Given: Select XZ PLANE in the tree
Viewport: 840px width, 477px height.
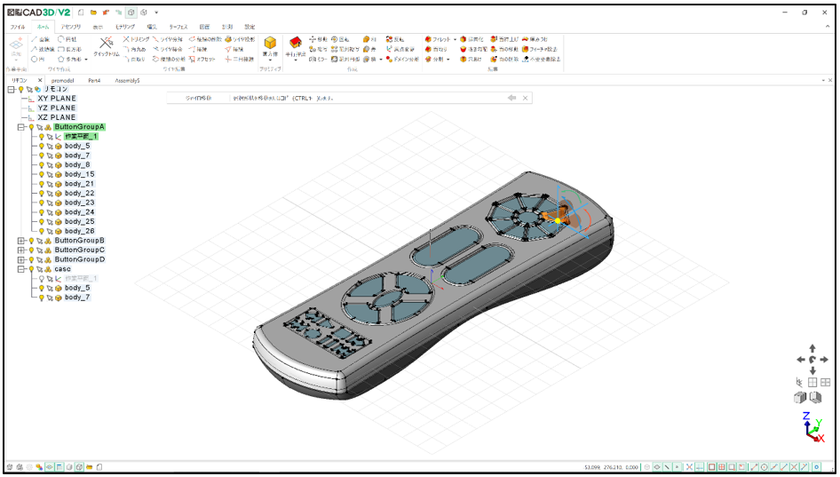Looking at the screenshot, I should (x=57, y=117).
